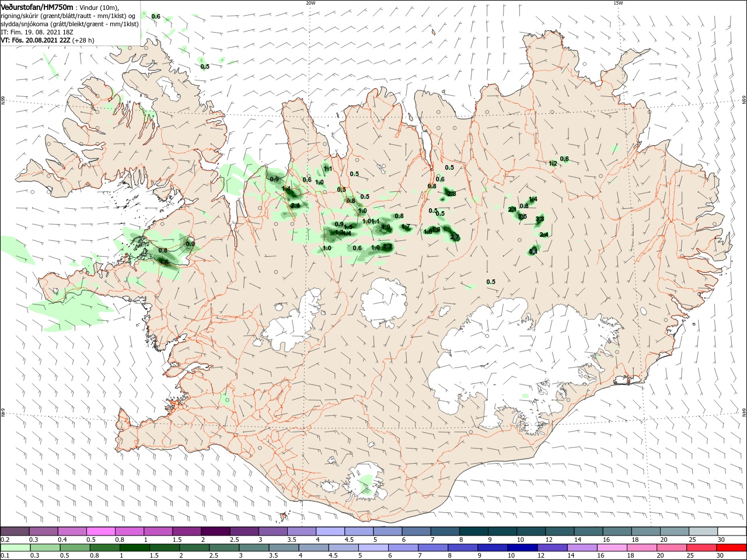This screenshot has height=560, width=747.
Task: Pick the lavender 5 swatch in the lower legend row
Action: pyautogui.click(x=373, y=548)
